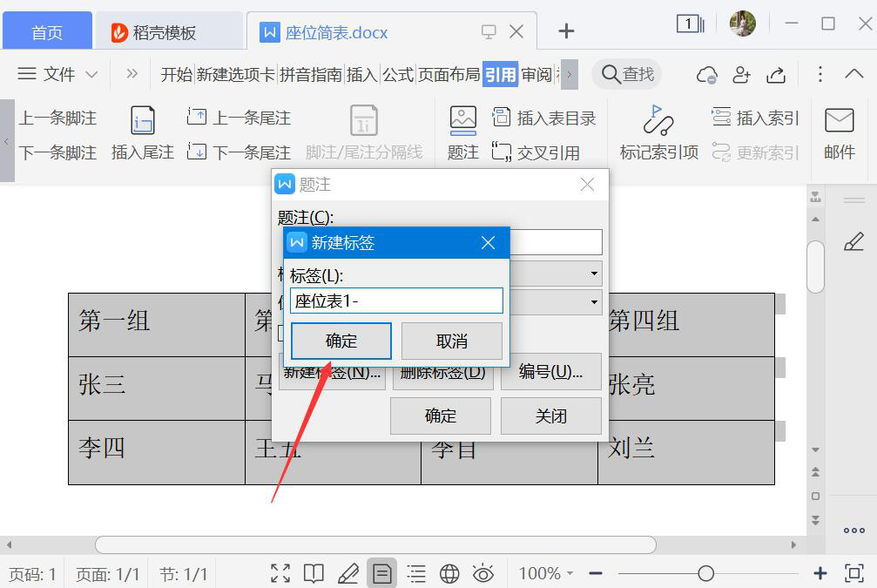
Task: Click the zoom out minus button
Action: coord(596,573)
